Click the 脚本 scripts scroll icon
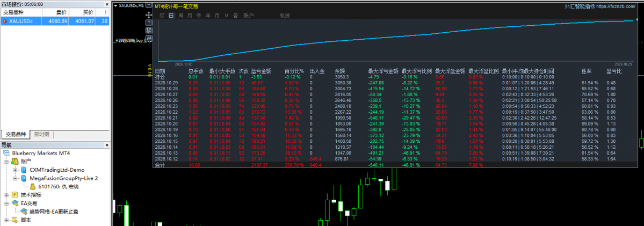This screenshot has height=226, width=644. pyautogui.click(x=14, y=220)
